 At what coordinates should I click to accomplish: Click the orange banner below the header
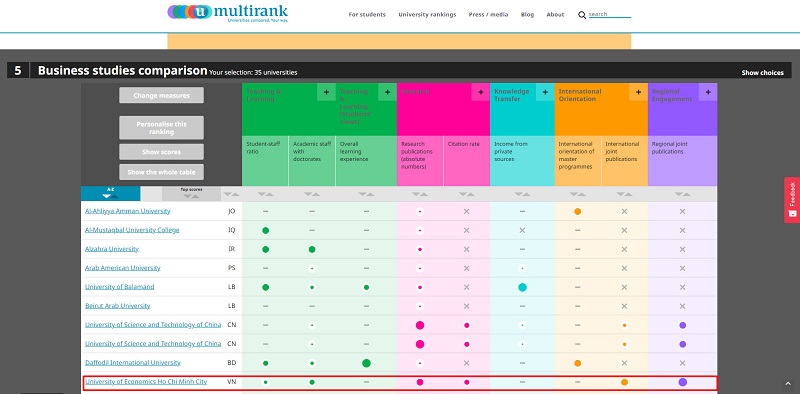click(x=399, y=41)
